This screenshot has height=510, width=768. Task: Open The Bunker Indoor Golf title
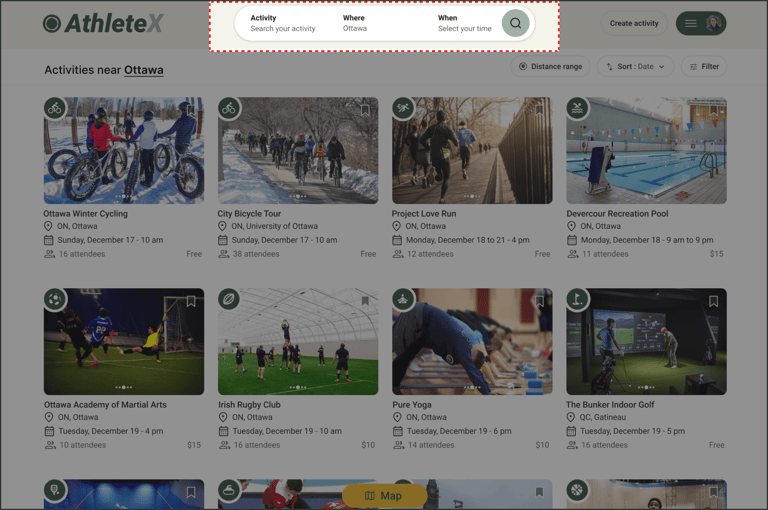coord(610,405)
